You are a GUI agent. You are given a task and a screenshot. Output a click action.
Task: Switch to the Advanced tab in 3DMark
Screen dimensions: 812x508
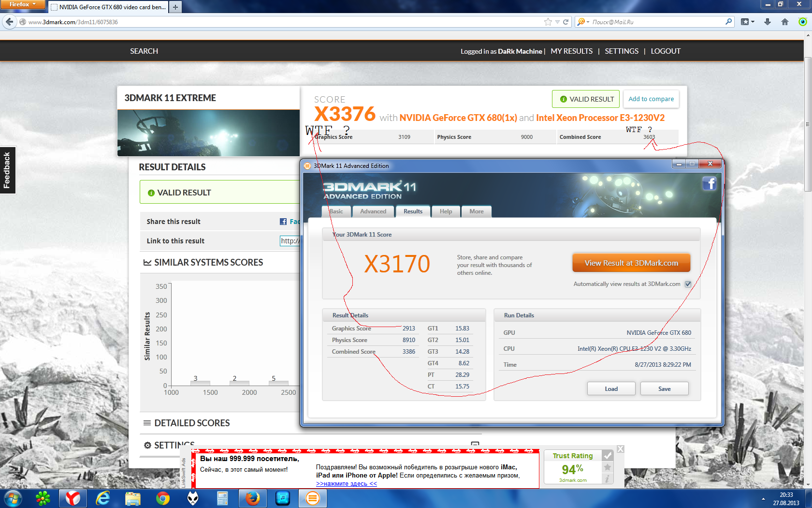pyautogui.click(x=373, y=211)
